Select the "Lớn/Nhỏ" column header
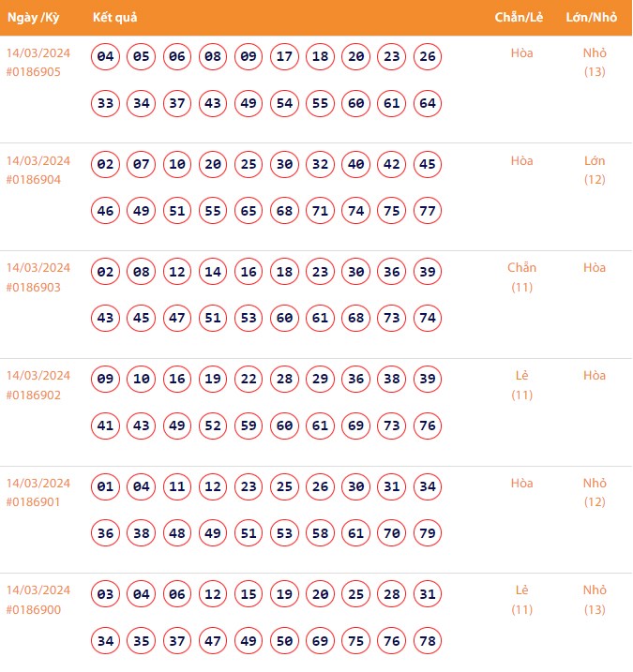The width and height of the screenshot is (633, 672). pyautogui.click(x=592, y=18)
